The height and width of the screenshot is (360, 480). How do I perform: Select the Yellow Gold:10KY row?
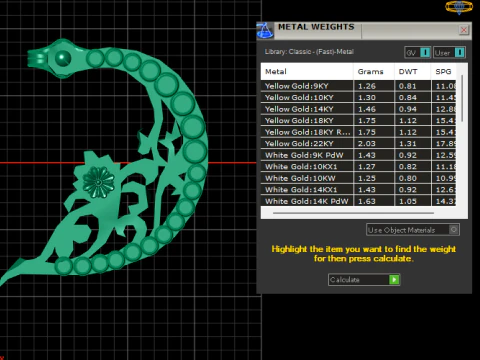(358, 97)
